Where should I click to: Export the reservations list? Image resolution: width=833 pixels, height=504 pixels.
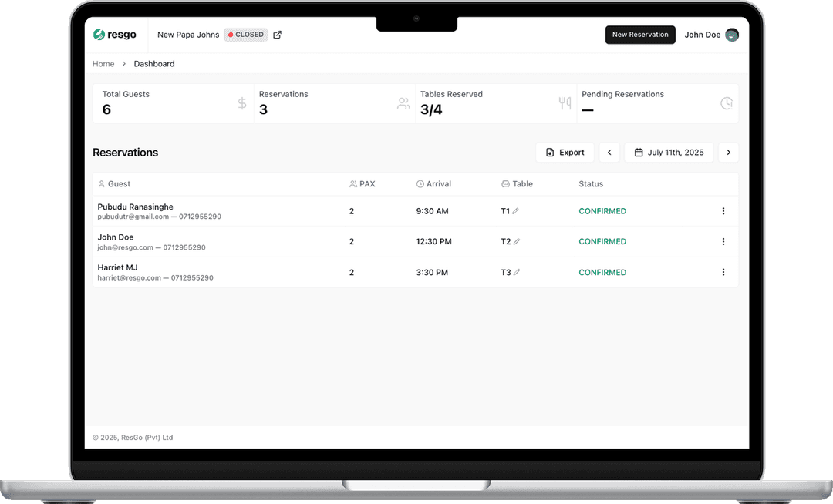(565, 153)
